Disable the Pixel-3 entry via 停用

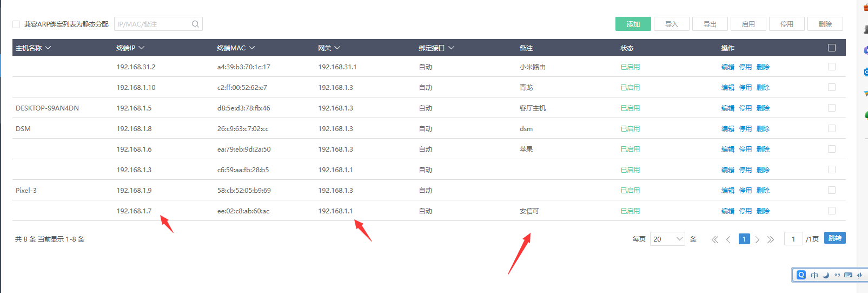point(746,191)
